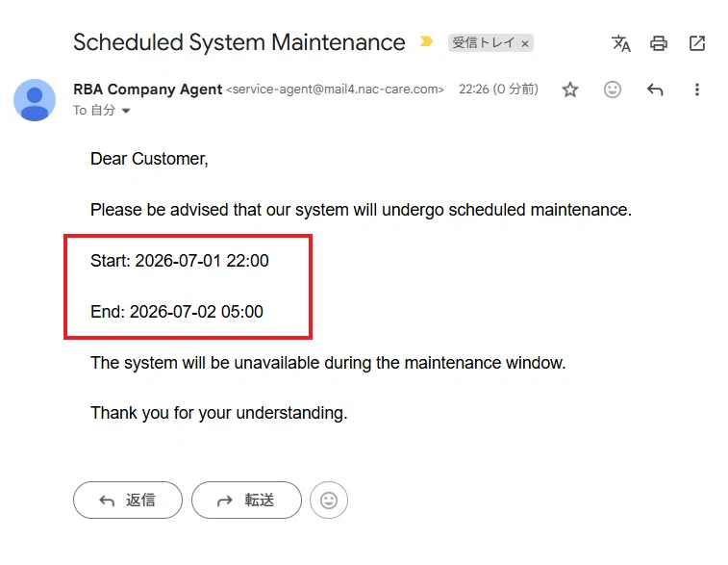Image resolution: width=728 pixels, height=565 pixels.
Task: Add emoji reaction in header row
Action: click(613, 90)
